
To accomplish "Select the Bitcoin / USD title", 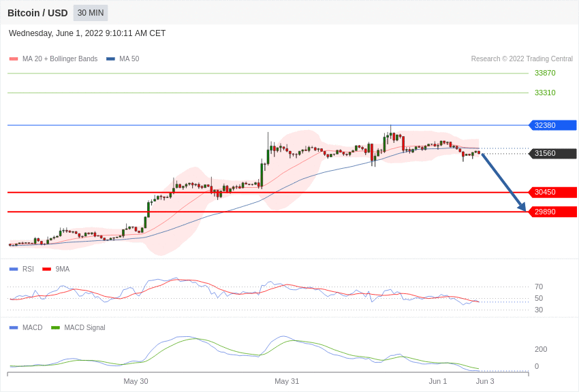I will (37, 13).
